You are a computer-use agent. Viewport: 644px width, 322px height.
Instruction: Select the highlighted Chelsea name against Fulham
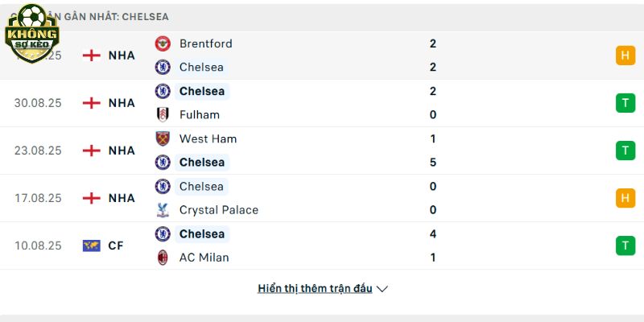click(202, 91)
